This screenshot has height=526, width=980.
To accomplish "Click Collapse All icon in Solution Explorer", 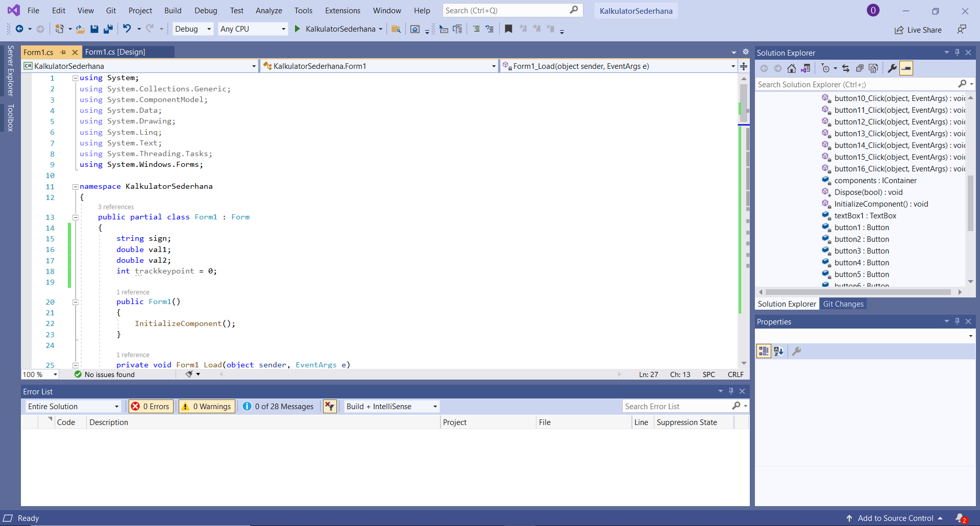I will point(860,68).
